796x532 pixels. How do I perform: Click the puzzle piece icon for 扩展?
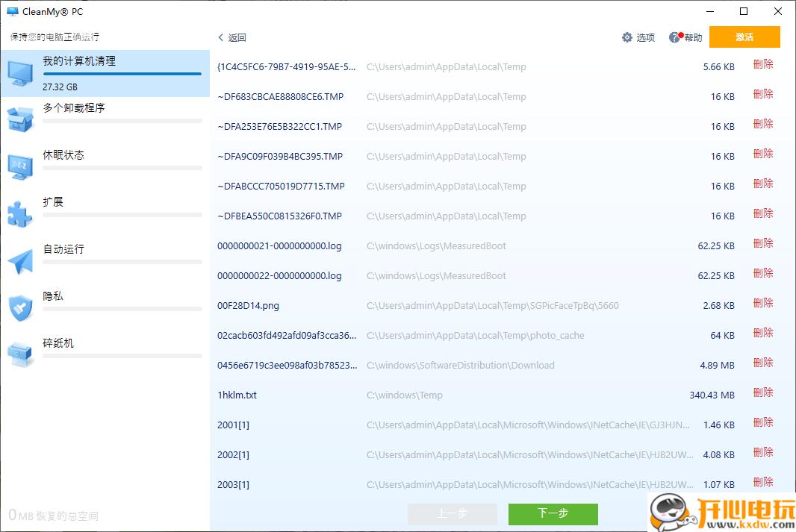tap(20, 213)
